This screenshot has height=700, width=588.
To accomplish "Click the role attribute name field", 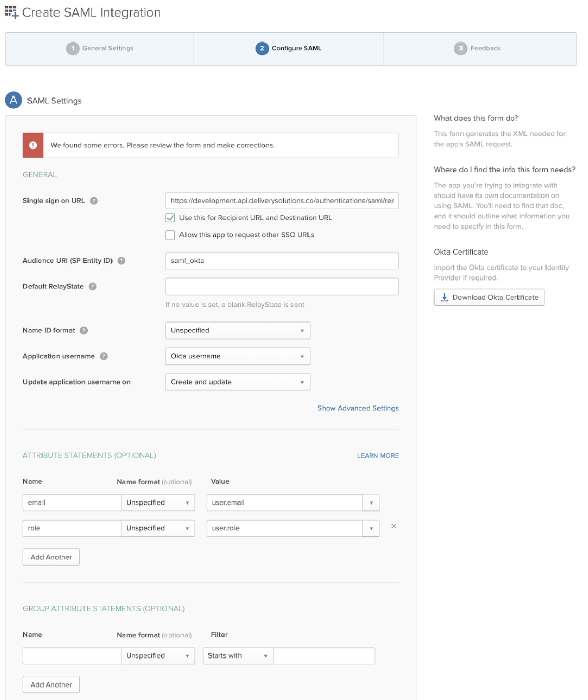I will pyautogui.click(x=72, y=528).
